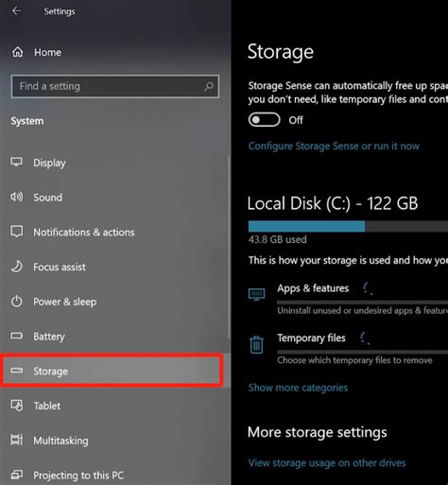The width and height of the screenshot is (448, 485).
Task: Click the Storage page title
Action: [281, 52]
